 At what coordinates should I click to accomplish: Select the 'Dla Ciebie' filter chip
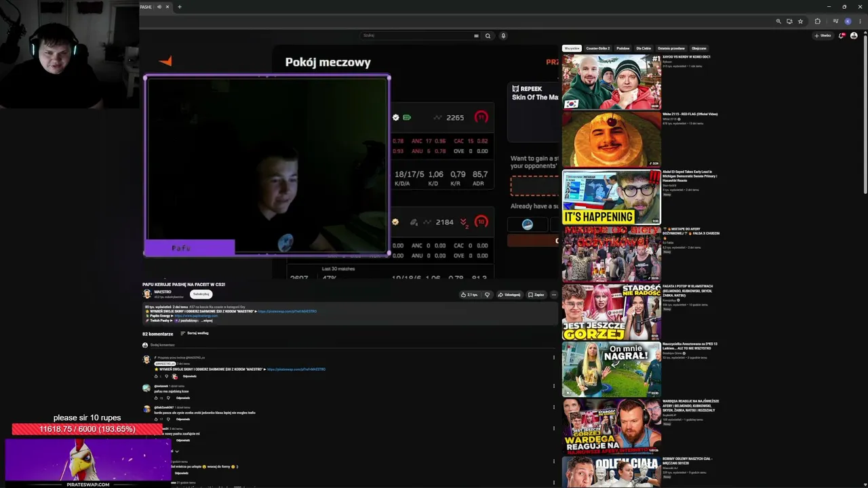pos(644,49)
